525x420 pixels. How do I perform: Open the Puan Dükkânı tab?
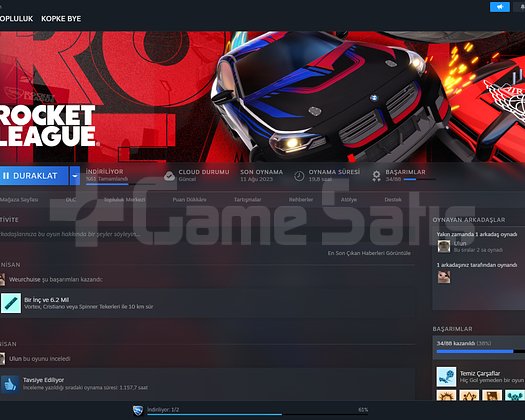[190, 200]
